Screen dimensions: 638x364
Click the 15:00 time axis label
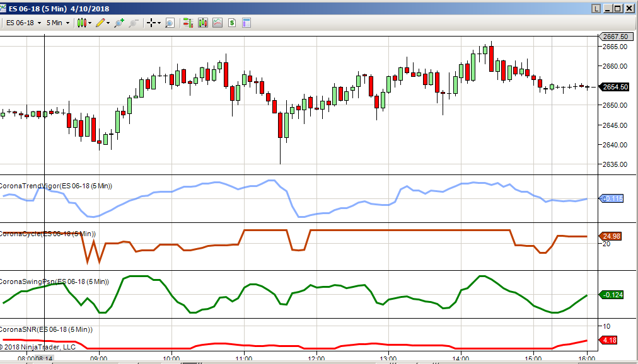(533, 359)
